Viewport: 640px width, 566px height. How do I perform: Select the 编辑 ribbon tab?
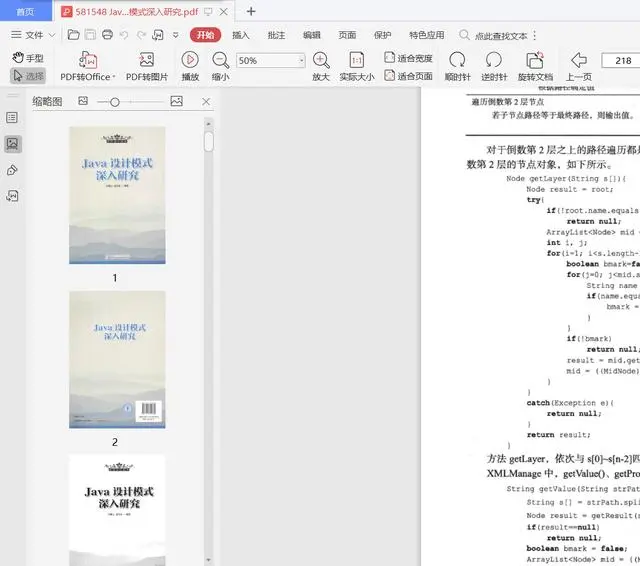pyautogui.click(x=312, y=35)
